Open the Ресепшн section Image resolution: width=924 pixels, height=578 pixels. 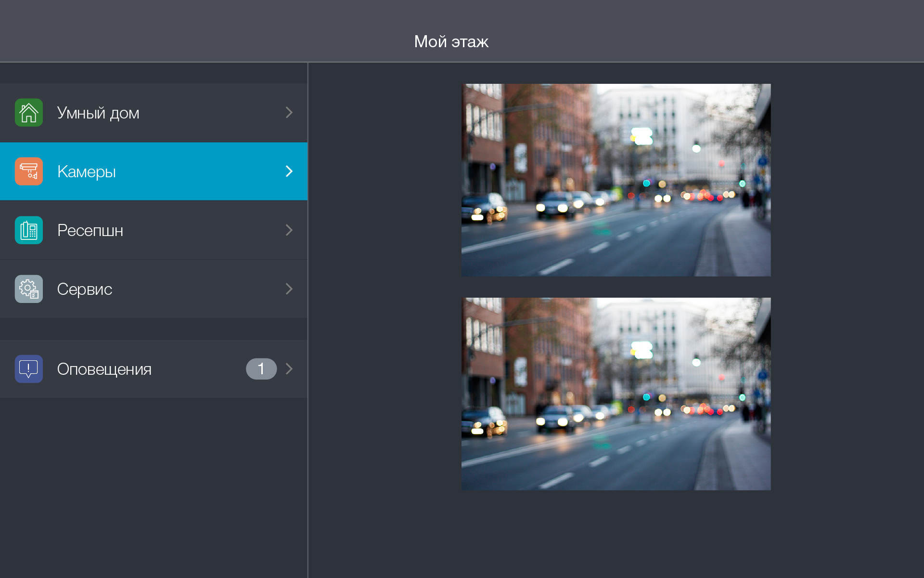pos(90,230)
